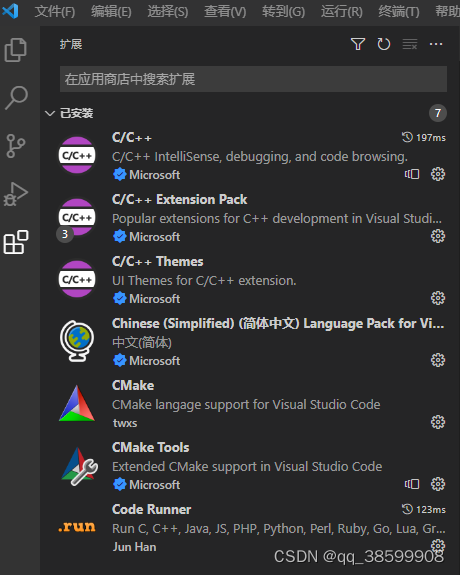Click the C/C++ Themes logo
The image size is (460, 575).
point(77,279)
